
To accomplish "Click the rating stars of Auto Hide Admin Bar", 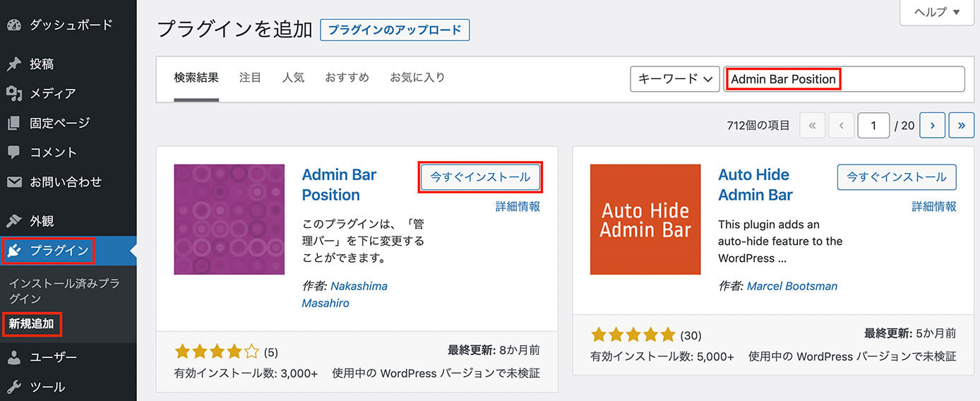I will click(633, 335).
